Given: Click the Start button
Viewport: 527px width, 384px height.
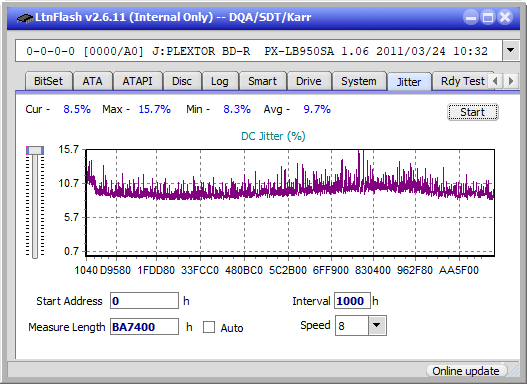Looking at the screenshot, I should [473, 112].
